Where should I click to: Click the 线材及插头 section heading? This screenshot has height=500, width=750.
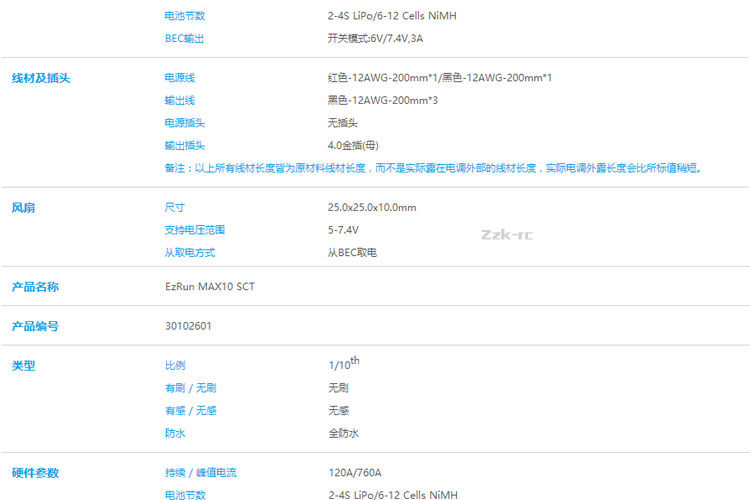[x=40, y=78]
